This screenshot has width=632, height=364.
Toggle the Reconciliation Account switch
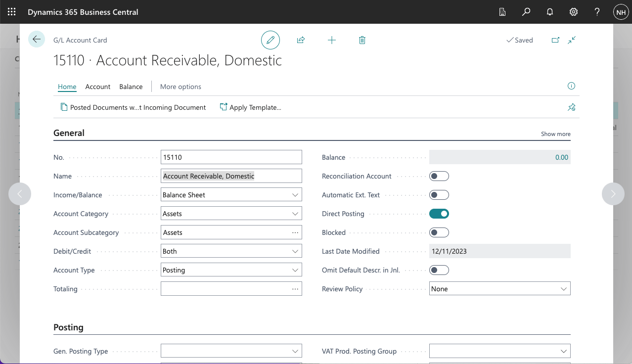[439, 176]
